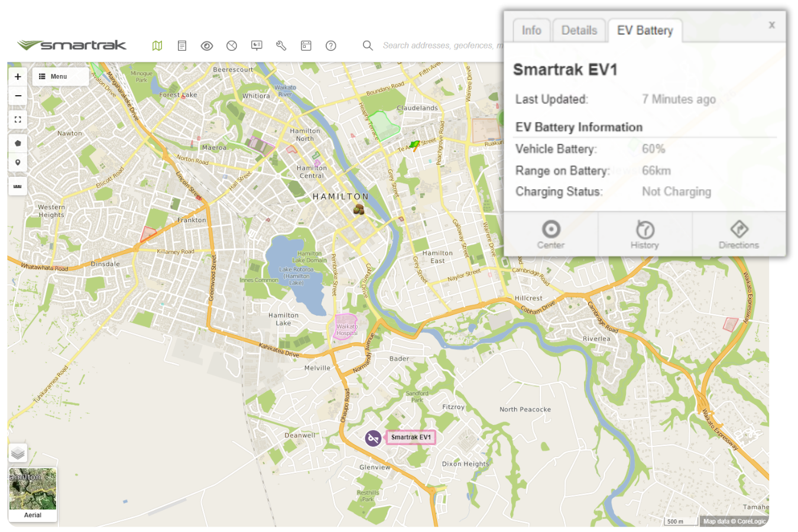Viewport: 798px width, 532px height.
Task: Get Directions to the vehicle
Action: (x=739, y=235)
